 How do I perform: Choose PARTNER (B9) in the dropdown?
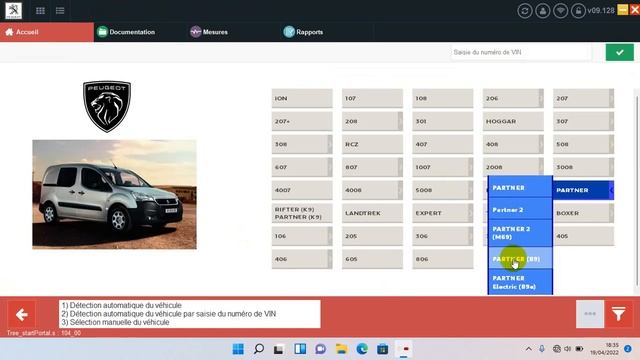pyautogui.click(x=520, y=259)
